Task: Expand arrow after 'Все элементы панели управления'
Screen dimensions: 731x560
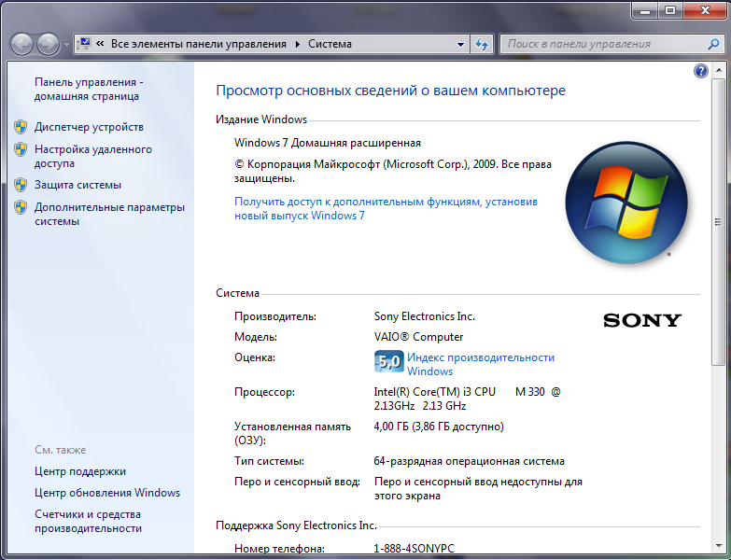Action: 298,44
